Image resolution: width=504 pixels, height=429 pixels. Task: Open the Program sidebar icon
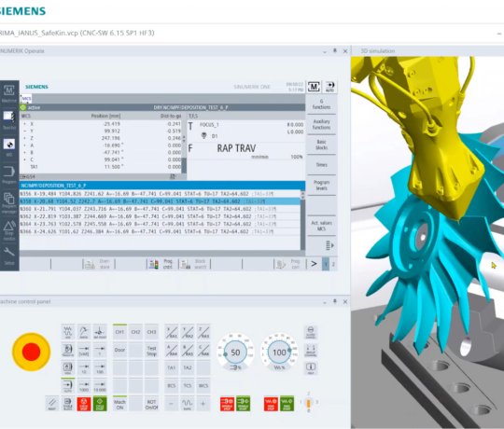coord(9,174)
